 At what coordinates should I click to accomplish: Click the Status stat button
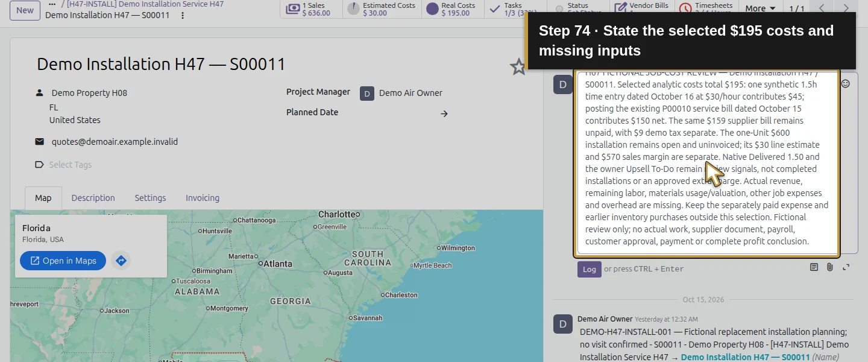click(577, 9)
